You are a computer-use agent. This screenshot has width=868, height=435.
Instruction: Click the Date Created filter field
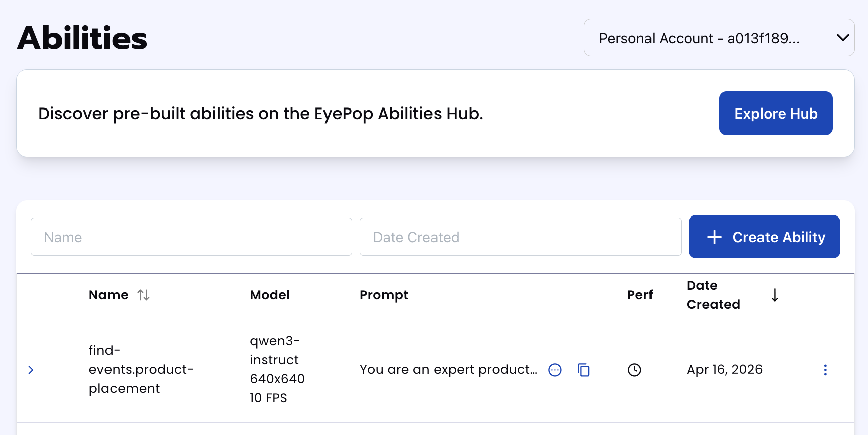point(520,237)
